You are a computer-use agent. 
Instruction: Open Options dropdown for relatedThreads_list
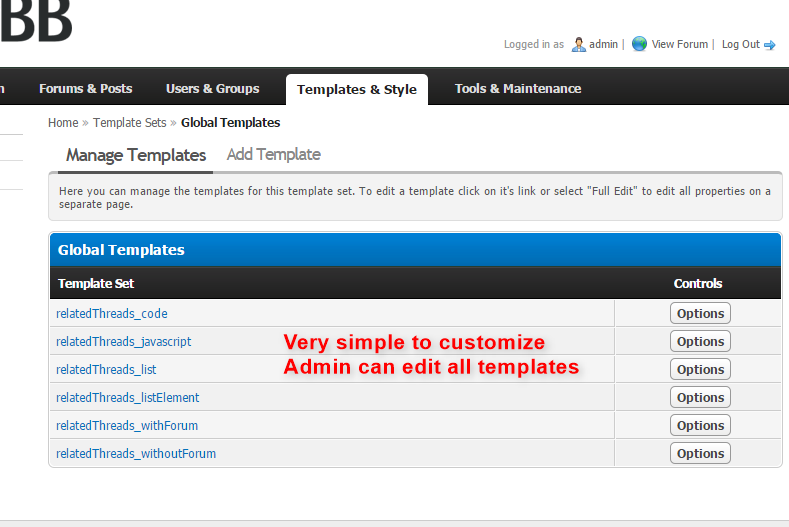click(x=700, y=369)
